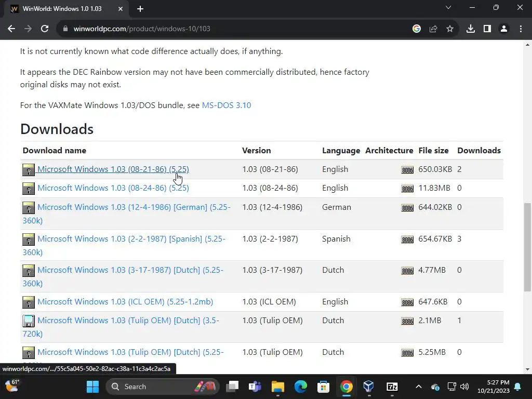532x399 pixels.
Task: Go back to the previous page
Action: pyautogui.click(x=11, y=29)
